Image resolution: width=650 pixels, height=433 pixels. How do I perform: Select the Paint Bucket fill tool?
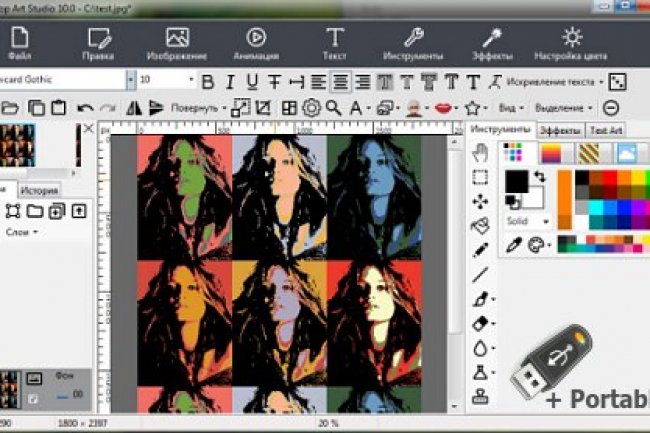(x=480, y=225)
